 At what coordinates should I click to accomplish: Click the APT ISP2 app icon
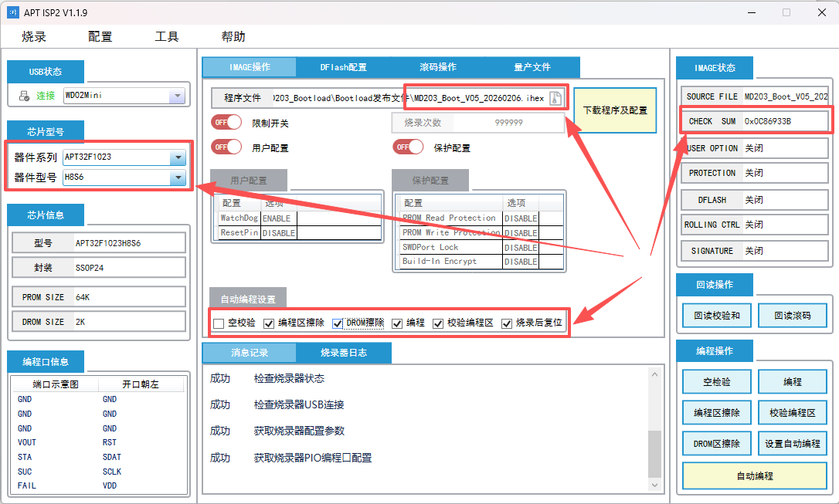tap(13, 12)
